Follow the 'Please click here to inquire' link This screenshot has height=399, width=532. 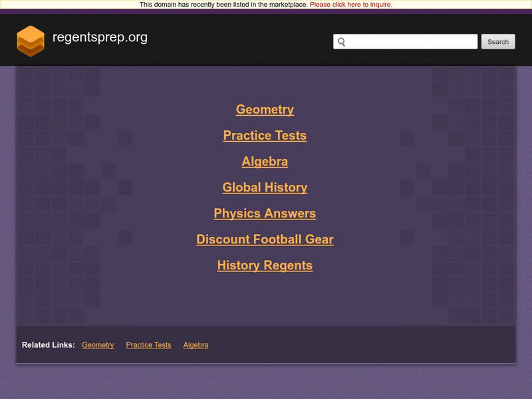point(351,5)
